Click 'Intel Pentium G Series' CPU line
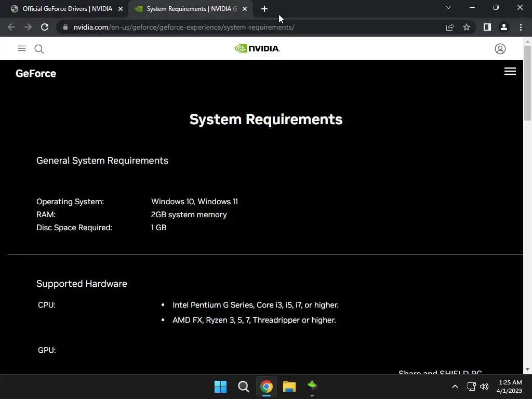This screenshot has width=532, height=399. [x=256, y=305]
